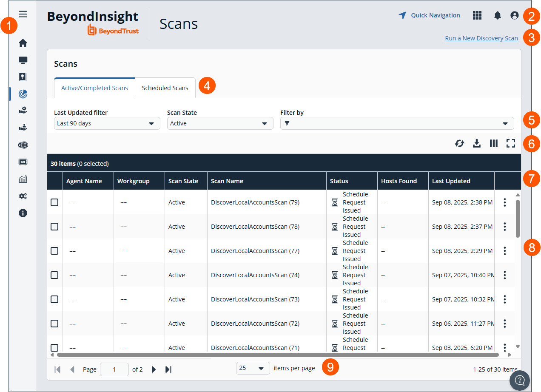Screen dimensions: 541x392
Task: Open actions menu for DiscoverLocalAccountsScan (72)
Action: coord(505,324)
